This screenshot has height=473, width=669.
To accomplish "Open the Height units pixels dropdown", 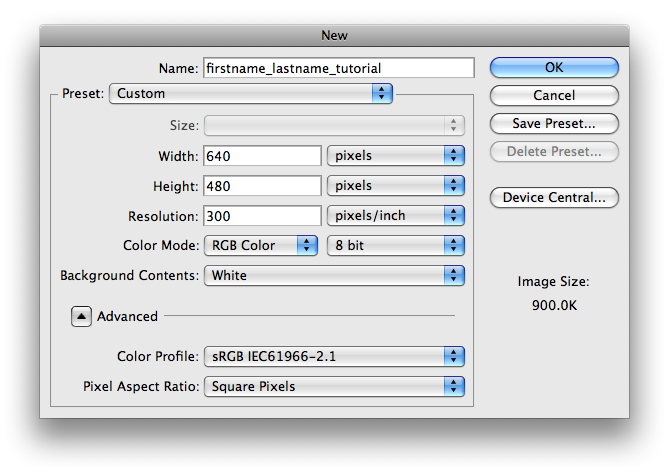I will tap(396, 186).
